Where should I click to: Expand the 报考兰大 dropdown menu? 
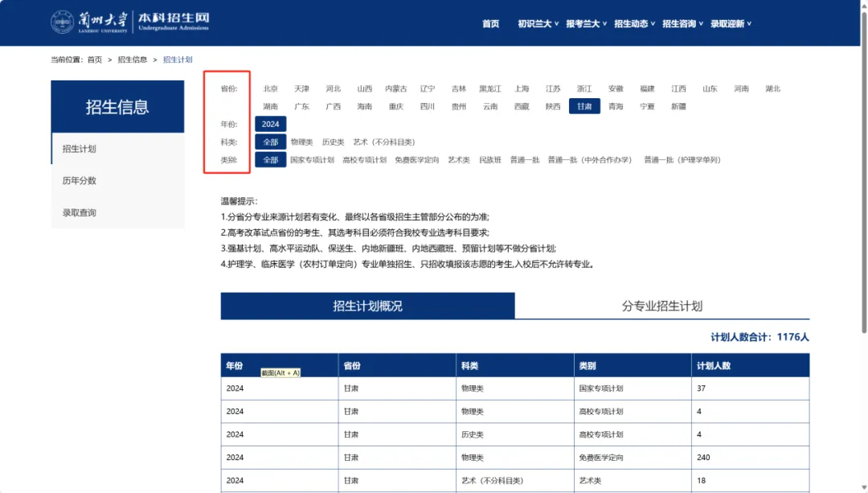click(586, 24)
